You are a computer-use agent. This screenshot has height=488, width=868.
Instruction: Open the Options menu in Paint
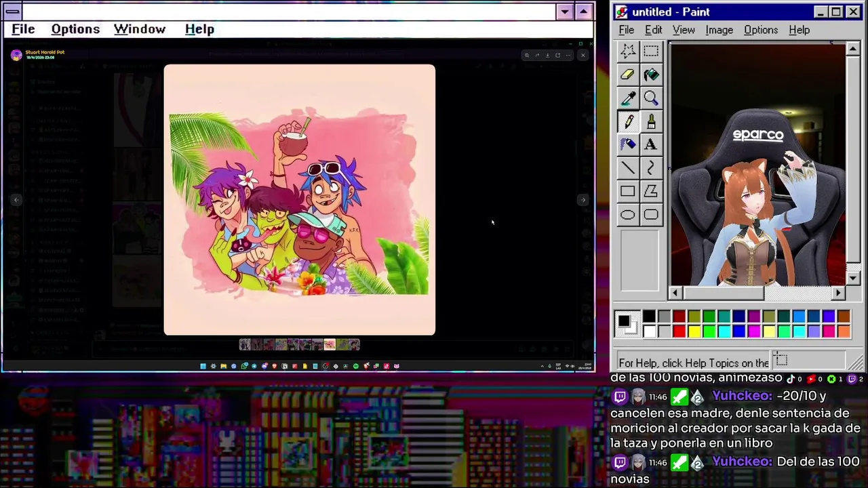tap(761, 30)
